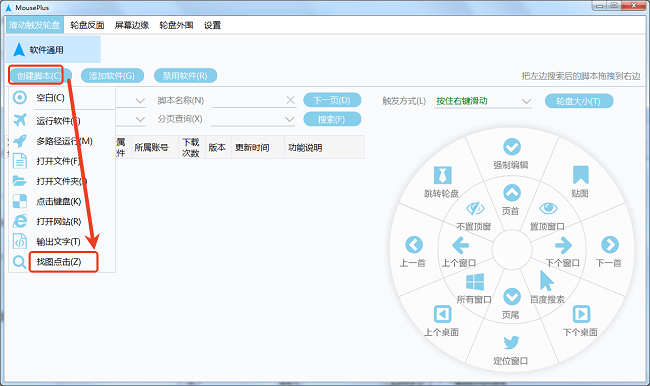Open the 触发方式 dropdown showing 按住右键滑动
The width and height of the screenshot is (650, 386).
(x=483, y=101)
